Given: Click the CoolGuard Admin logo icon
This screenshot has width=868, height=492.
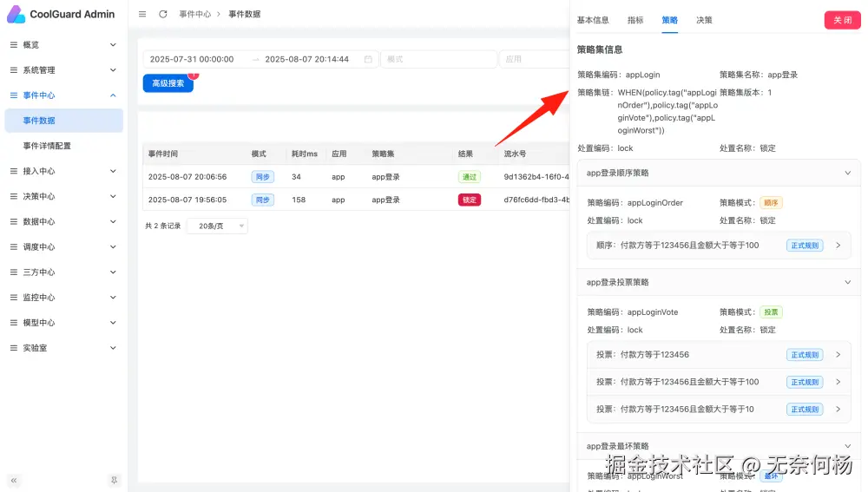Looking at the screenshot, I should click(16, 15).
